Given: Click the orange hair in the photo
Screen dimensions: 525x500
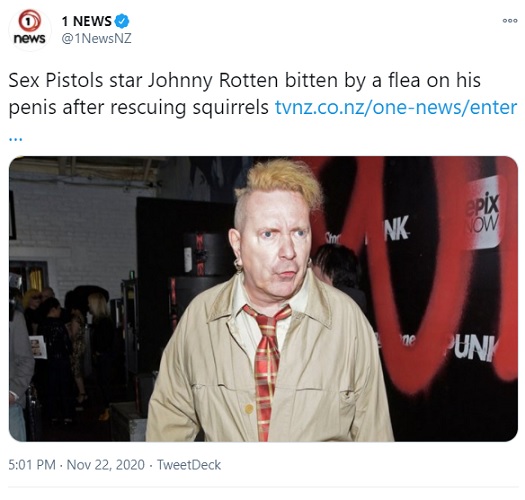Looking at the screenshot, I should pos(282,183).
